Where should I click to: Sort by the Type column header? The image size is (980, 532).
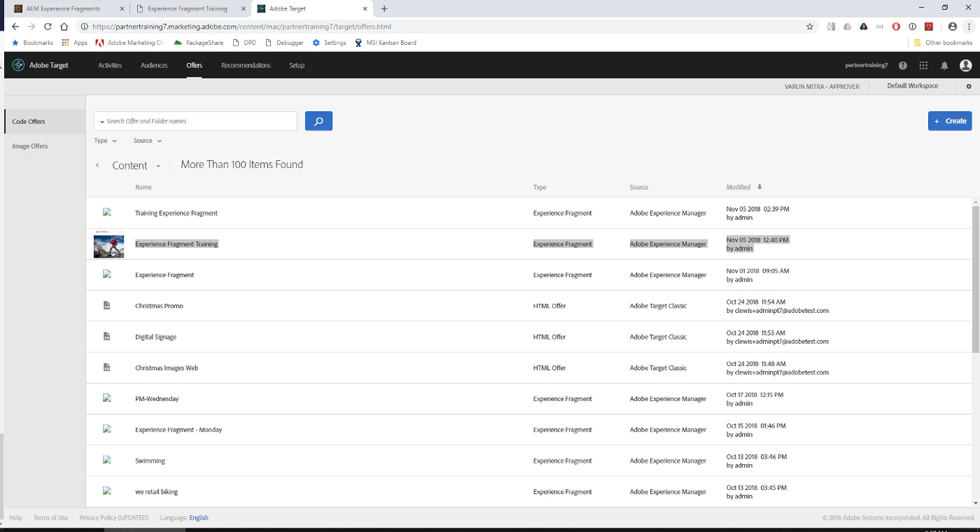click(x=540, y=188)
